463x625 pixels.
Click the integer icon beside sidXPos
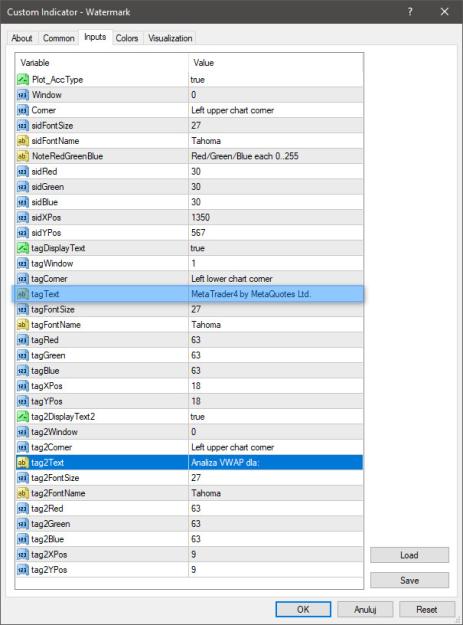coord(23,217)
